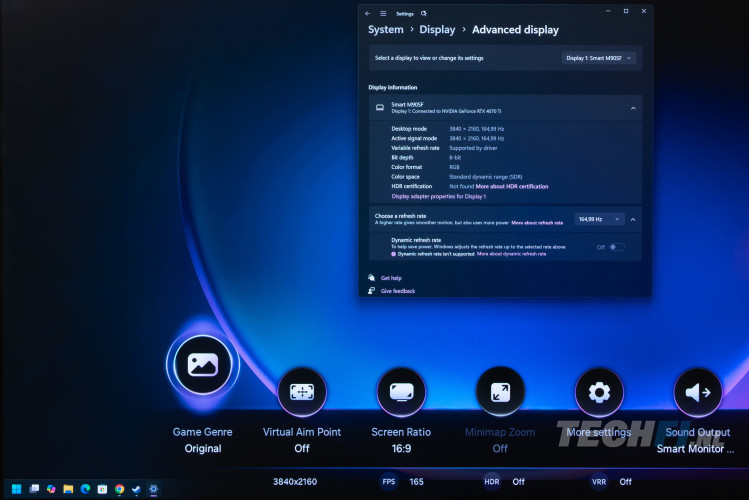Launch Copilot from the taskbar
Viewport: 749px width, 500px height.
[51, 489]
